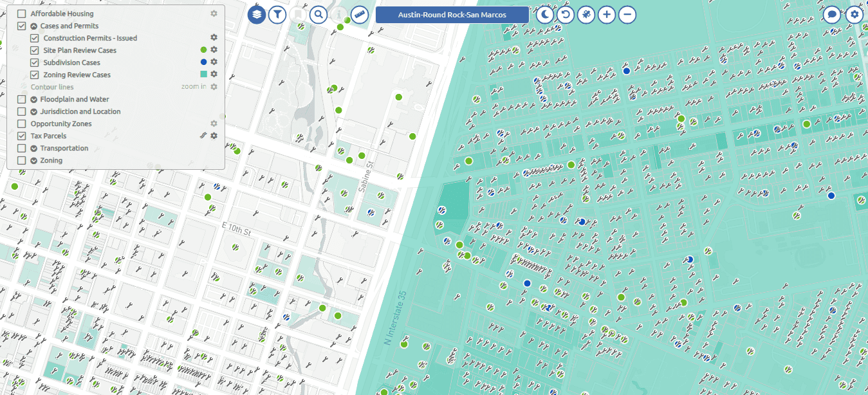This screenshot has height=395, width=868.
Task: Click the 'Subdivision Cases' layer label
Action: click(x=71, y=62)
